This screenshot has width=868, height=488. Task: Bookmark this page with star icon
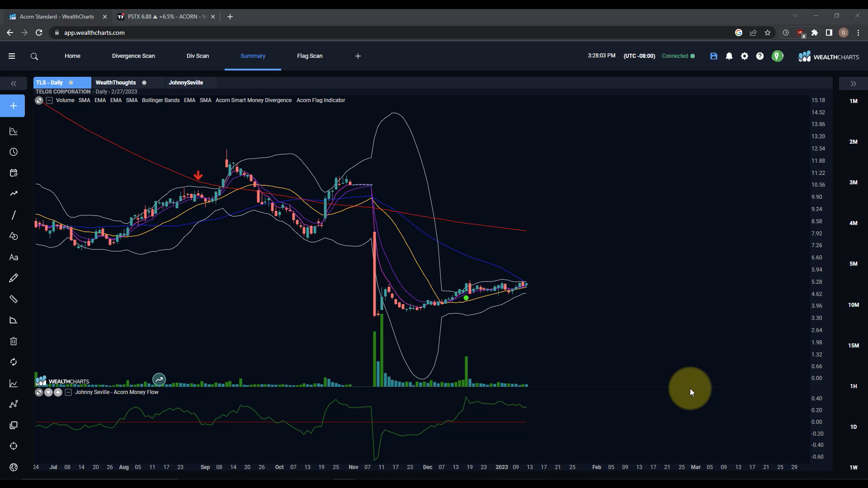tap(768, 33)
